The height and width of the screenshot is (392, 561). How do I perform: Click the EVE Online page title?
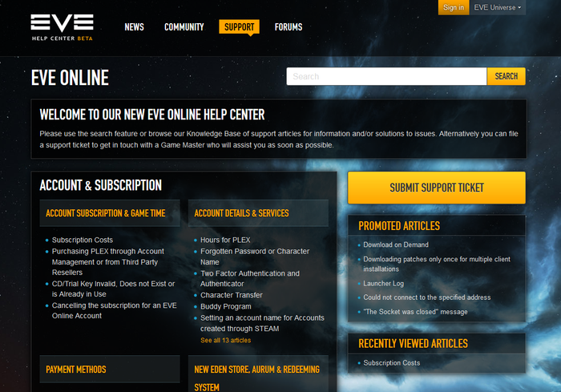coord(70,78)
